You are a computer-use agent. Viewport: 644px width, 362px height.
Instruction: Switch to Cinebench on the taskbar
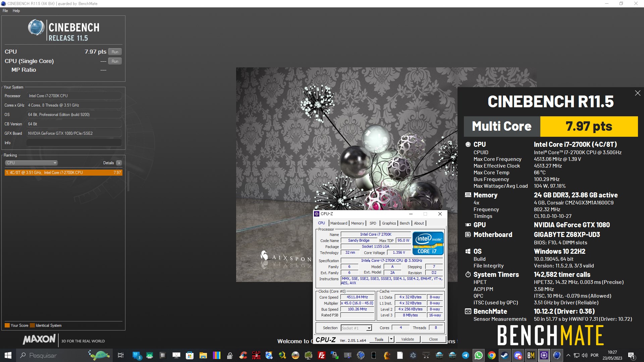click(557, 355)
